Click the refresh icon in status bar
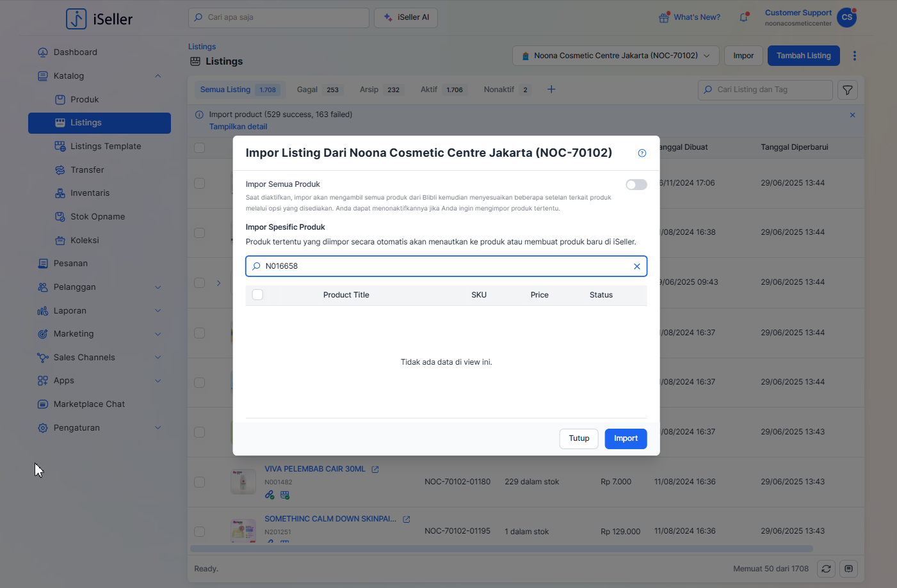Image resolution: width=897 pixels, height=588 pixels. pos(827,569)
